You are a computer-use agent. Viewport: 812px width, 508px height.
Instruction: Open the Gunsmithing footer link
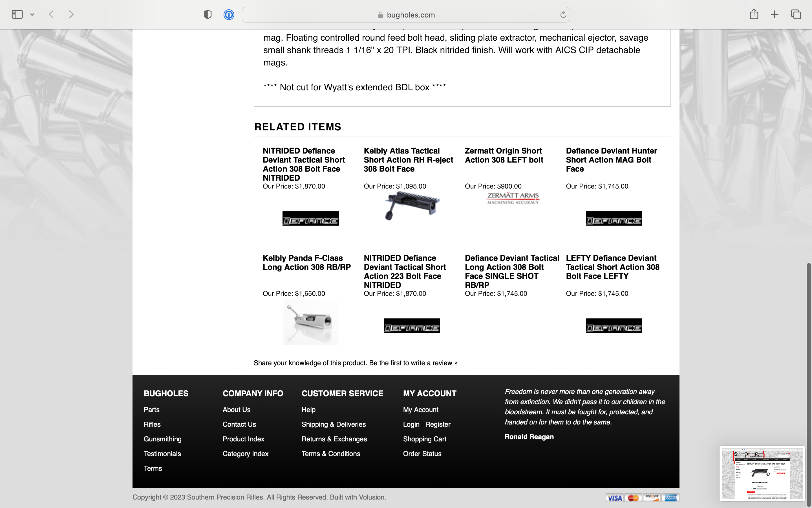162,439
